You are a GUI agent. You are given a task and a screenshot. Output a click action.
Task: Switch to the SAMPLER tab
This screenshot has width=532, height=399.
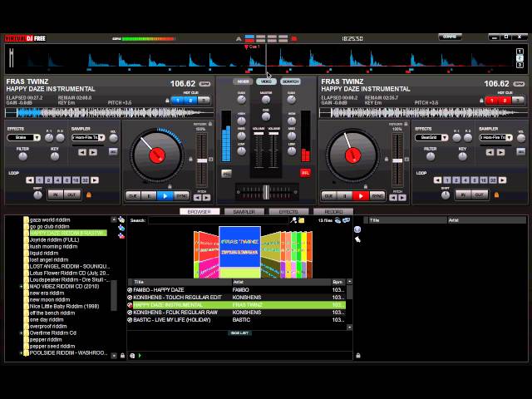244,211
